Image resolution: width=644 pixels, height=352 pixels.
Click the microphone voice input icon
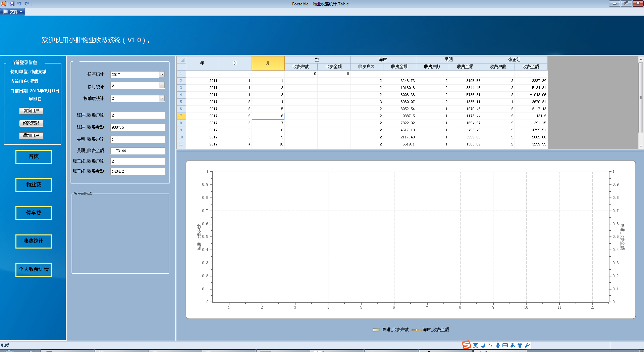[498, 345]
